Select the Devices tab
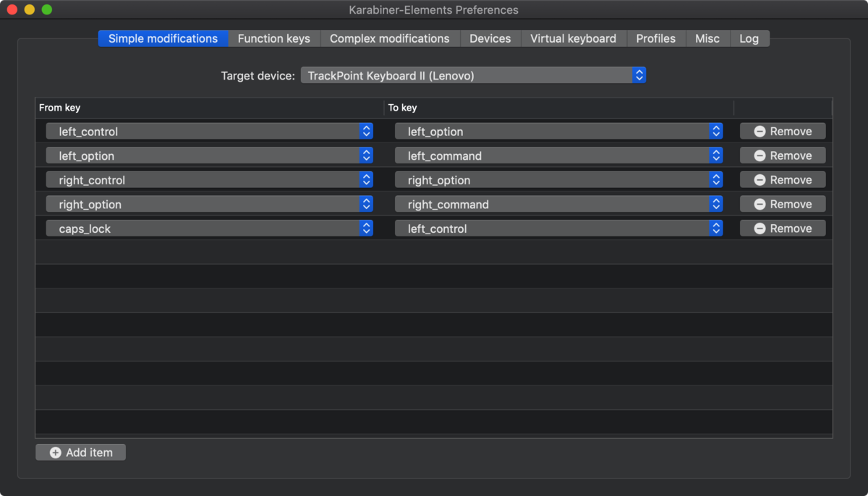868x496 pixels. [x=490, y=38]
